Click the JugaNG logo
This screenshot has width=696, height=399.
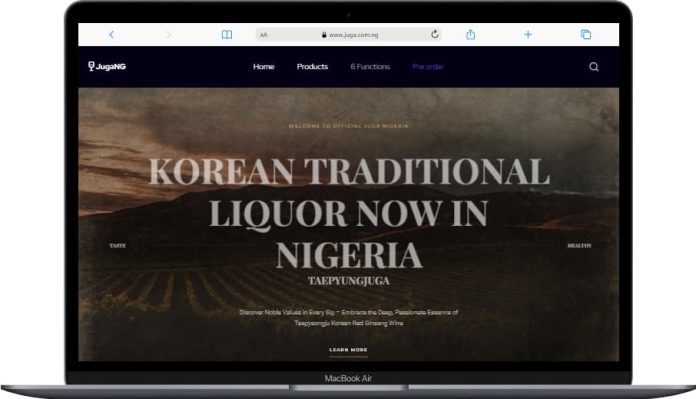point(107,67)
